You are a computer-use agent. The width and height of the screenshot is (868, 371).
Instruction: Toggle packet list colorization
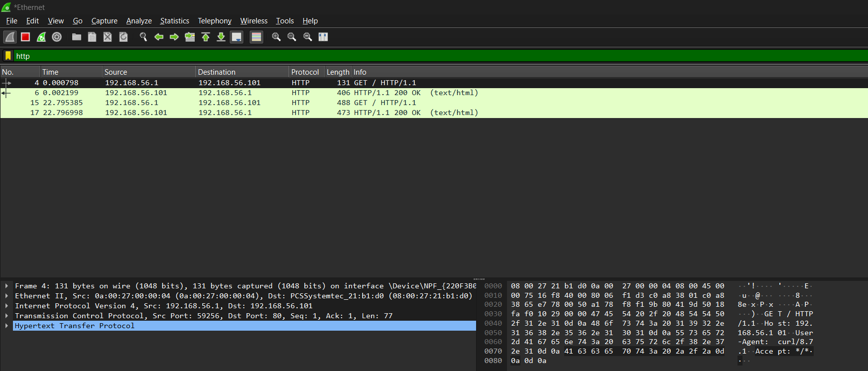[256, 37]
